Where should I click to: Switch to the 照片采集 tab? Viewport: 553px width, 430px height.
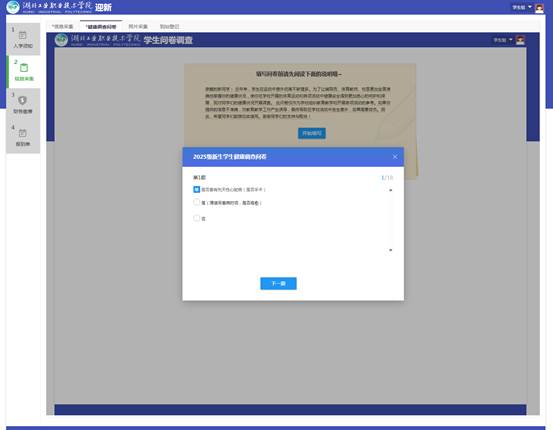138,26
